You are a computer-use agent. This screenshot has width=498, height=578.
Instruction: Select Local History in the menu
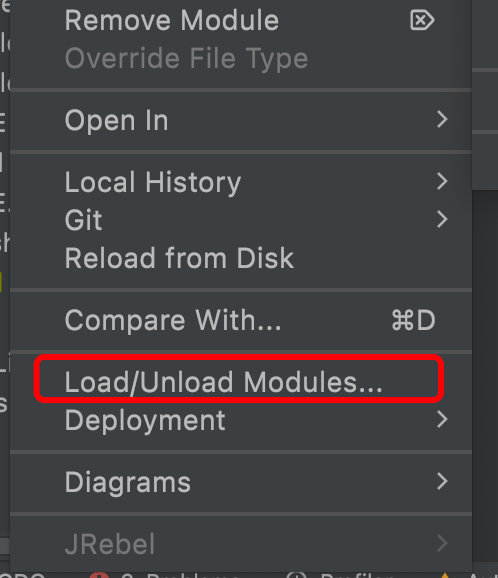(x=241, y=182)
